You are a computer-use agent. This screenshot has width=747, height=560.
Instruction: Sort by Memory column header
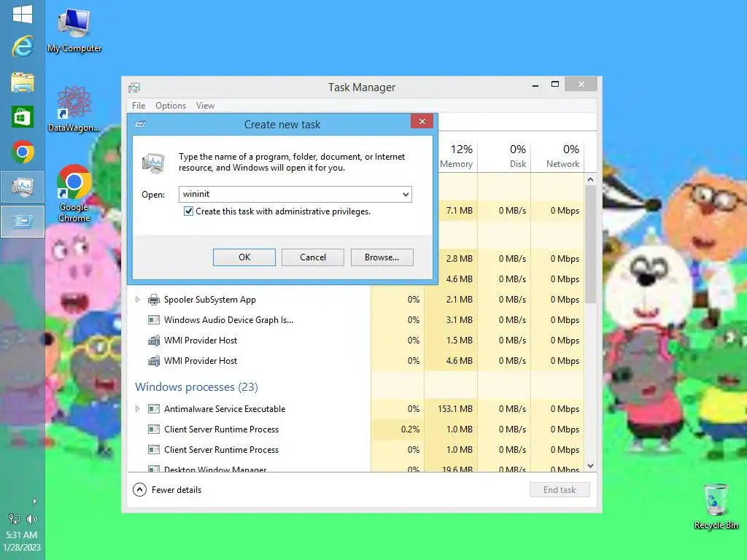[457, 156]
